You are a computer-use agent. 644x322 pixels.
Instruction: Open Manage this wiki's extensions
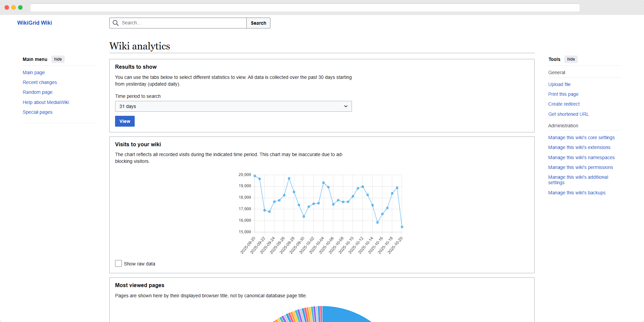pyautogui.click(x=579, y=147)
